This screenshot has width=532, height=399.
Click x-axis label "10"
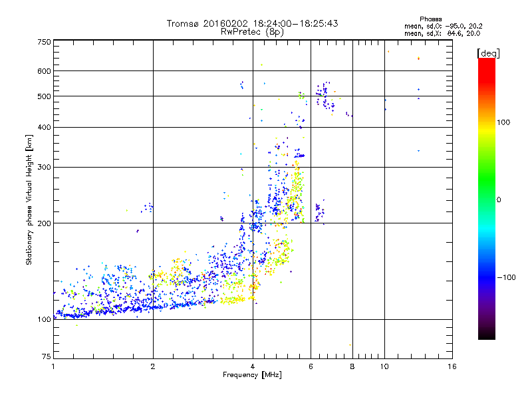click(x=384, y=366)
